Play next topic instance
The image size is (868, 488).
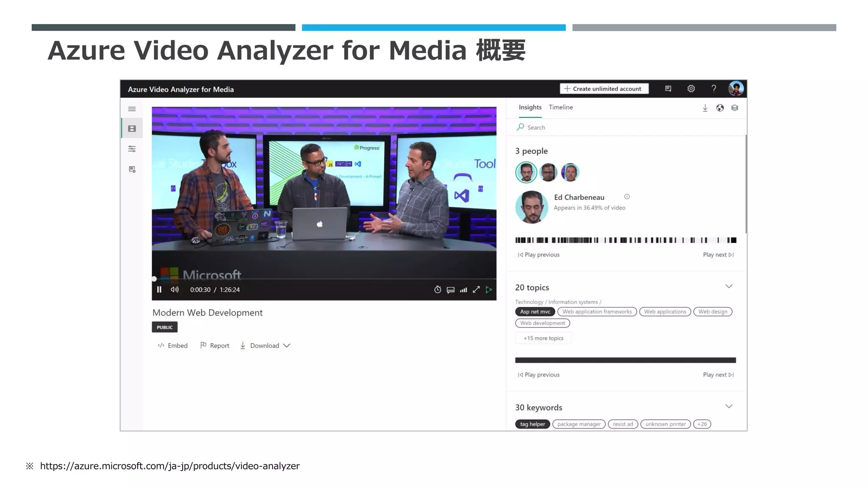point(718,374)
